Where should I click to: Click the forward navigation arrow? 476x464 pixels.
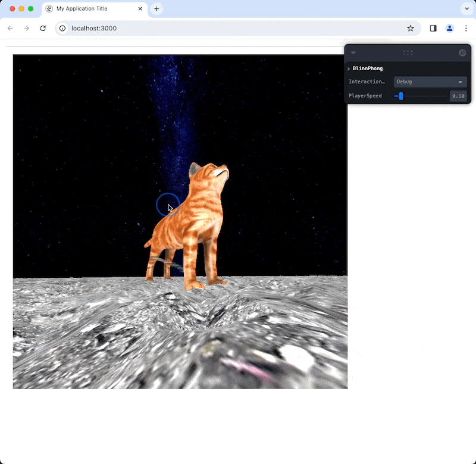[x=26, y=28]
